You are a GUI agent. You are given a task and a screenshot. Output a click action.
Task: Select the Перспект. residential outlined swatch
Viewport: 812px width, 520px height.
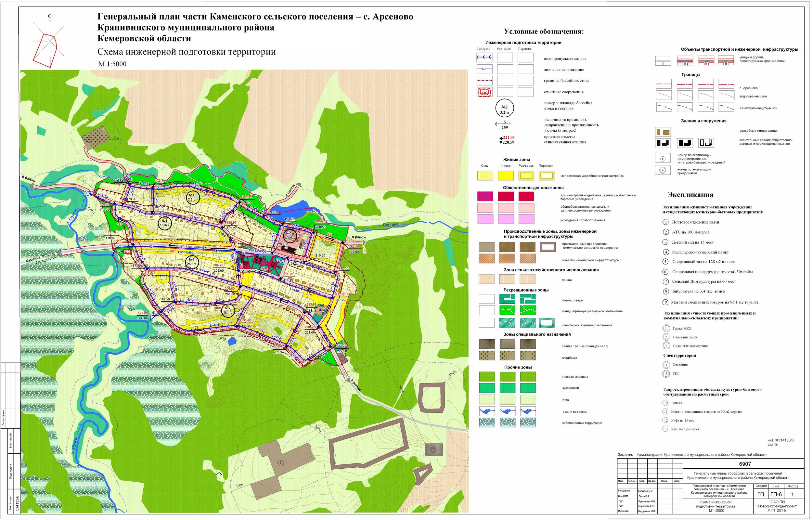tap(547, 175)
